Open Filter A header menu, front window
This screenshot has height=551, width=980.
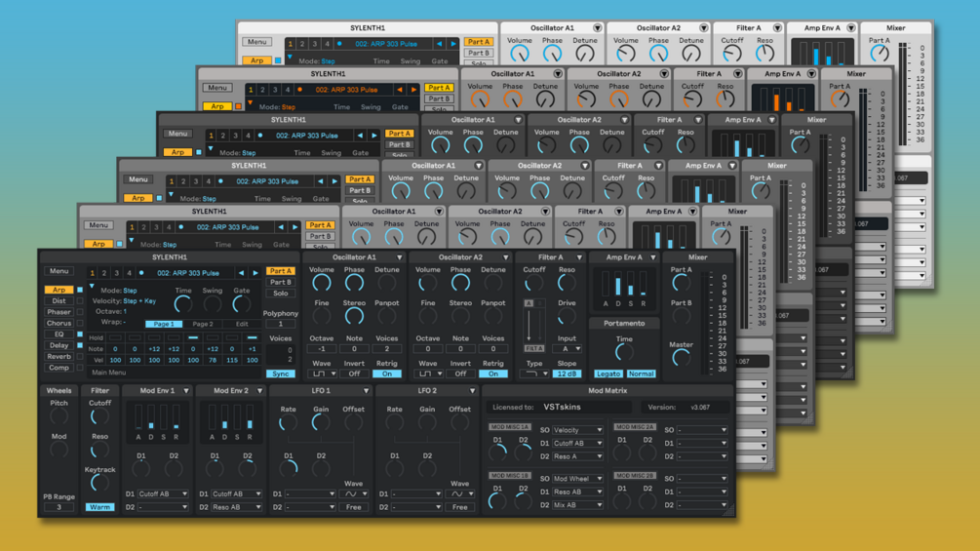tap(579, 257)
